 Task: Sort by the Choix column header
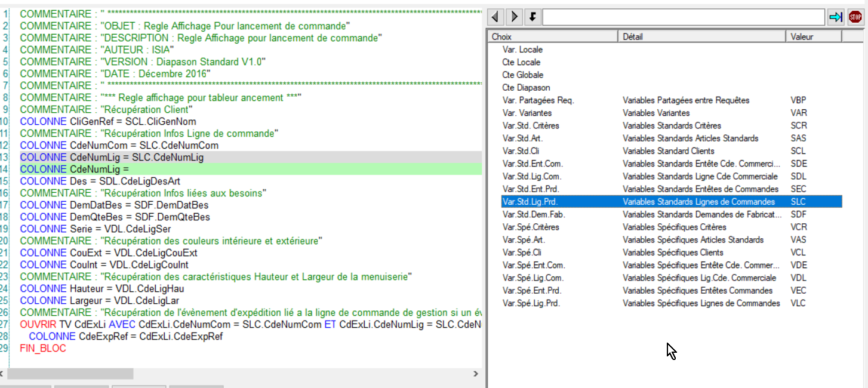552,37
